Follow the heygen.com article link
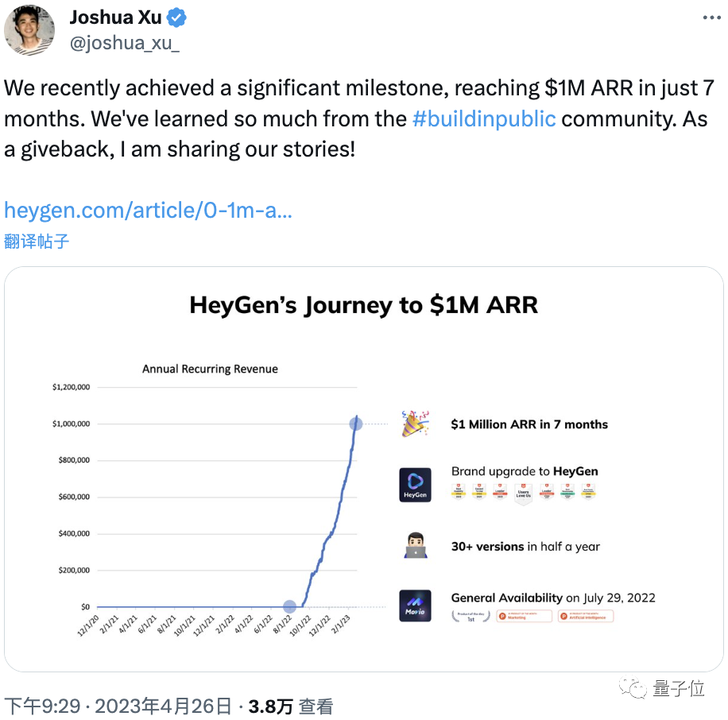 pos(148,211)
